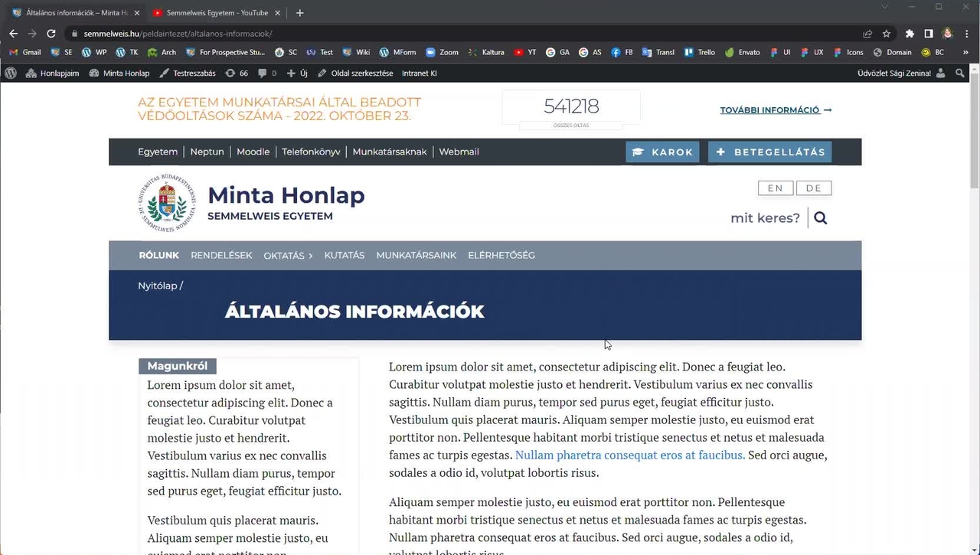Open the Chrome profile avatar

pyautogui.click(x=948, y=34)
